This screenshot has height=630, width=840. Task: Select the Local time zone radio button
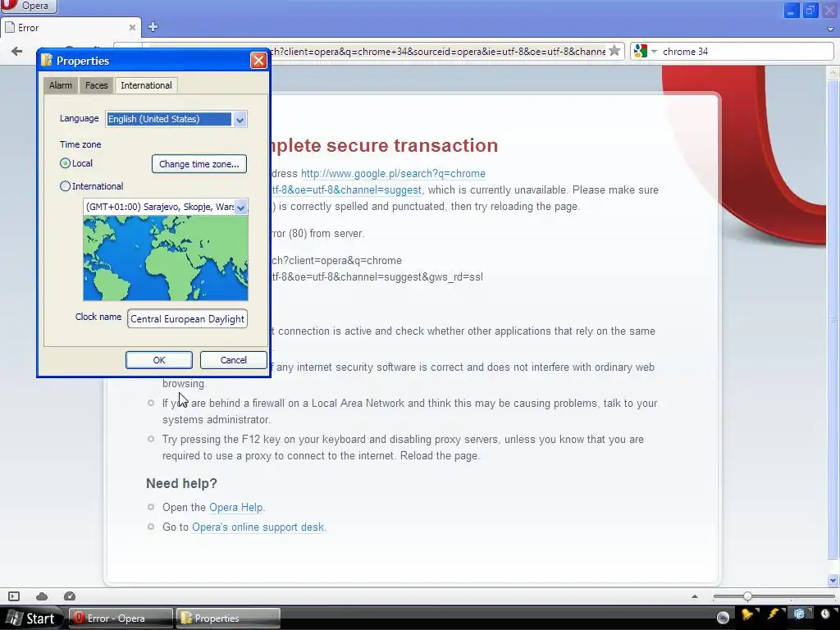click(66, 163)
